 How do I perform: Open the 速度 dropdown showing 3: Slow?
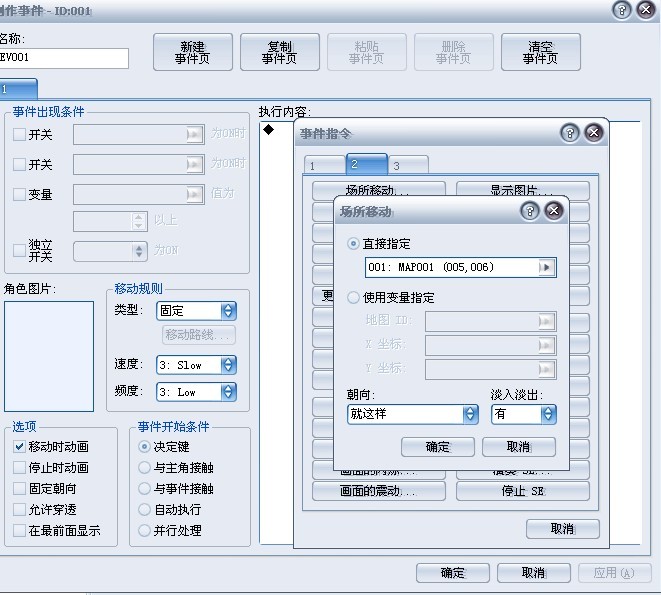(196, 365)
